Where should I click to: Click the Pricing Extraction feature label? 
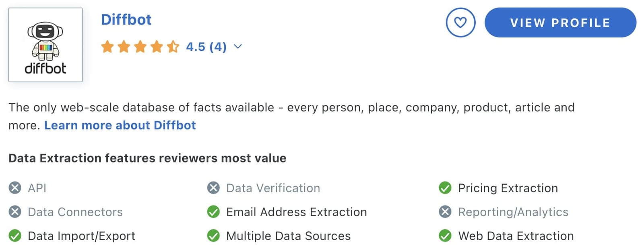508,188
